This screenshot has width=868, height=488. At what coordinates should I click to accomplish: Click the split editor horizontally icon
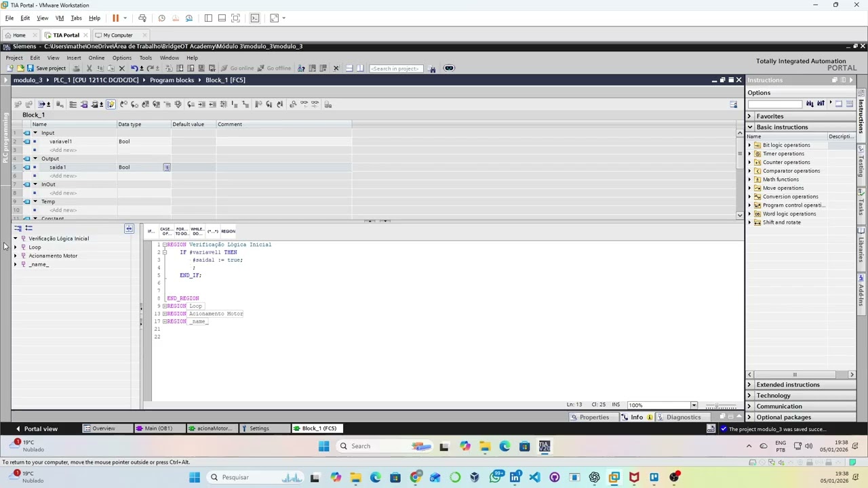pyautogui.click(x=349, y=68)
